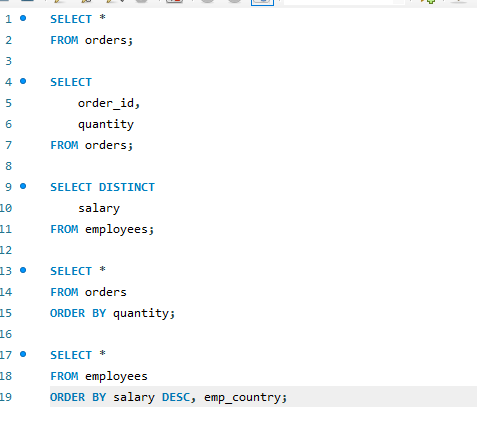Click the SELECT keyword on line 17
This screenshot has width=477, height=424.
pos(71,355)
